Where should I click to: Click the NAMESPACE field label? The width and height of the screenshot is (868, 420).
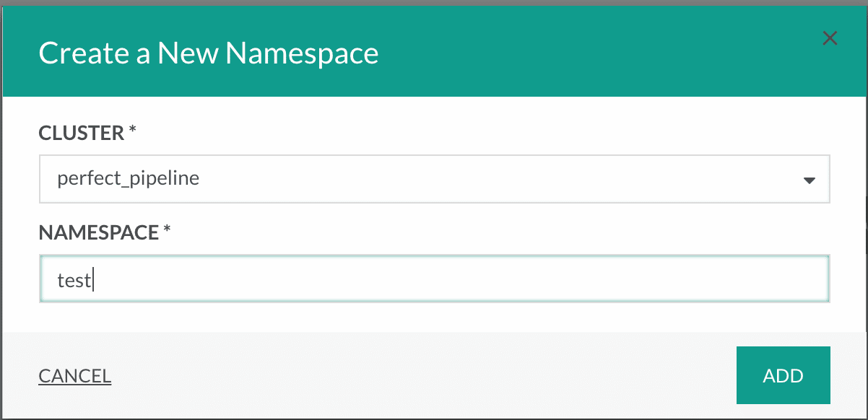coord(99,232)
